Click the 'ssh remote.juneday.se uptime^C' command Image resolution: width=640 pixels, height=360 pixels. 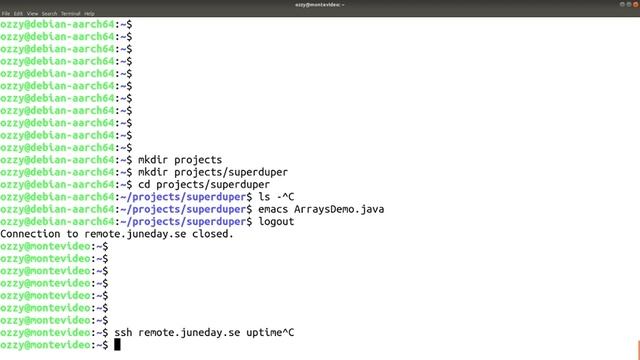click(204, 333)
